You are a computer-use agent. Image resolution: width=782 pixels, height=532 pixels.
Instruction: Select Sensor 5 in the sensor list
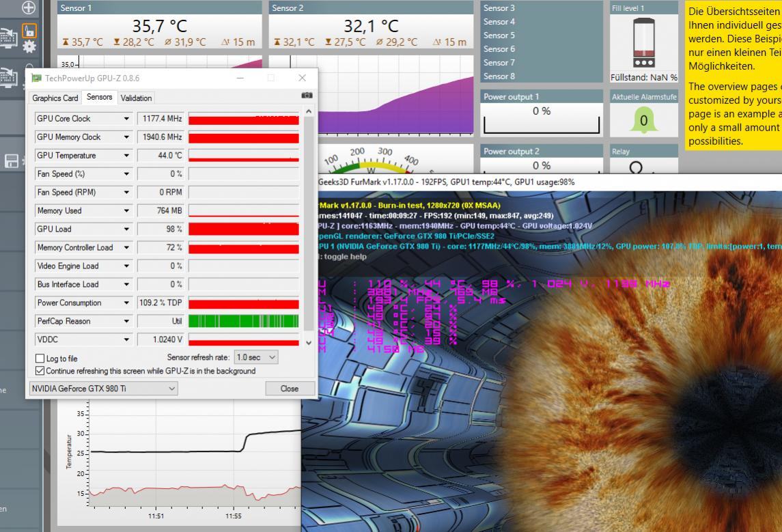[x=499, y=36]
